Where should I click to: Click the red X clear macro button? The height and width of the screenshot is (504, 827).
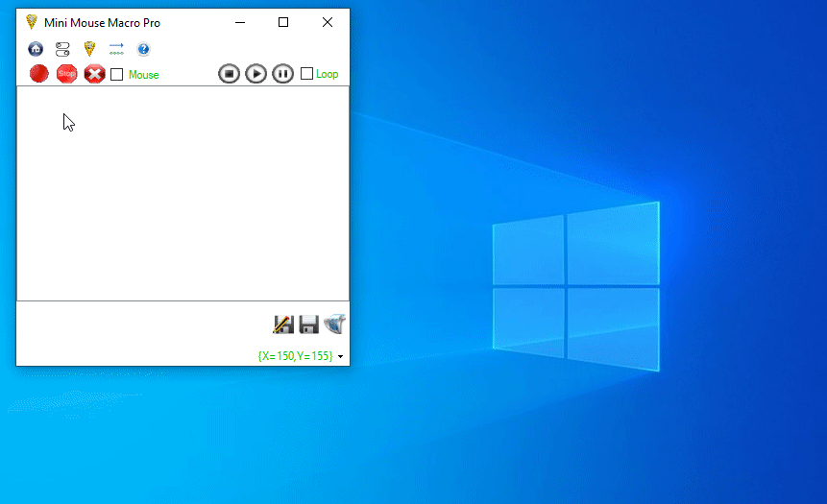coord(94,74)
